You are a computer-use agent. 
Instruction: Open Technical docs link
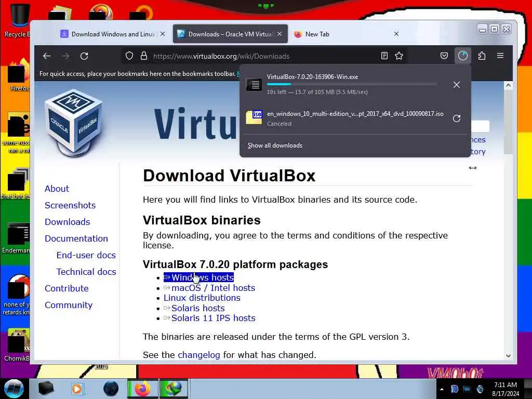86,272
